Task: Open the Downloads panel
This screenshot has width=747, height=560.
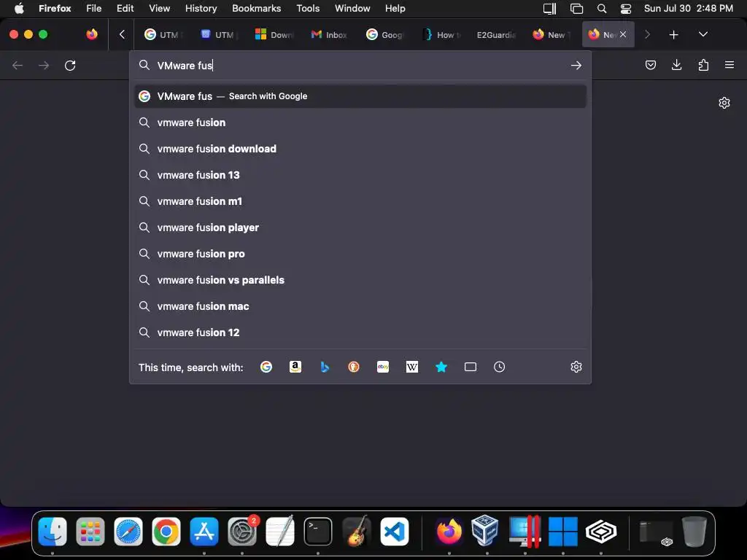Action: 676,65
